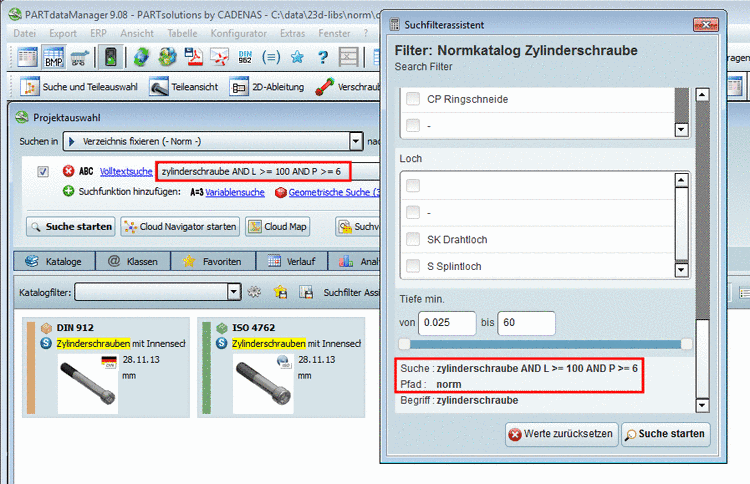Screen dimensions: 750x484
Task: Open the ERP menu
Action: coord(98,33)
